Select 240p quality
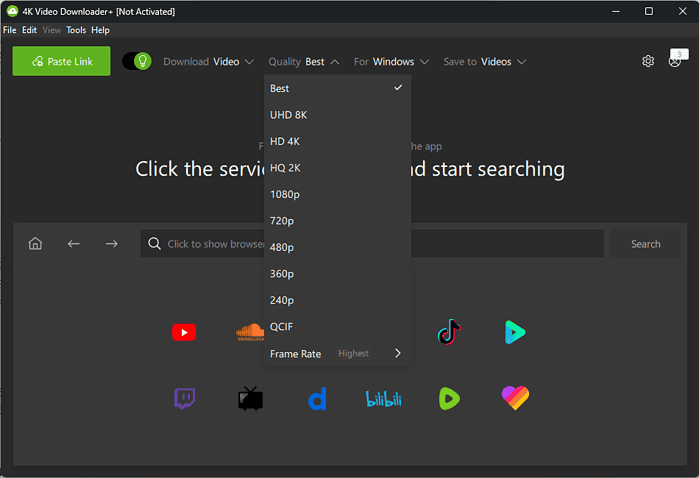The width and height of the screenshot is (699, 478). tap(337, 301)
